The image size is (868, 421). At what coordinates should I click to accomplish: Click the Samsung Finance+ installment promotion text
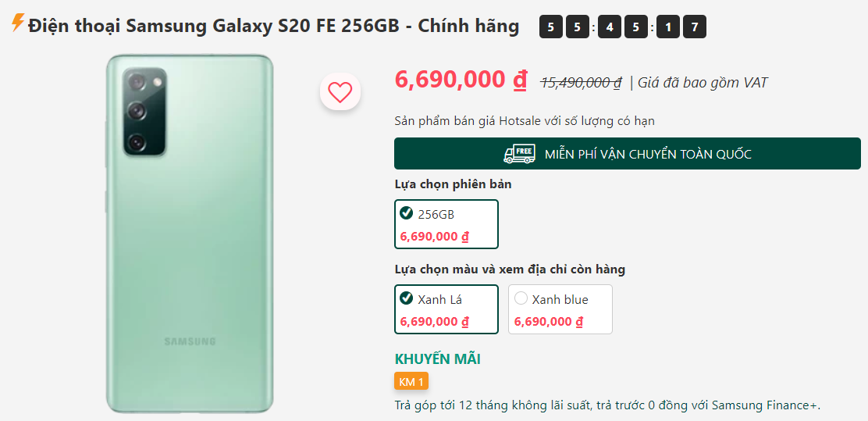[607, 405]
